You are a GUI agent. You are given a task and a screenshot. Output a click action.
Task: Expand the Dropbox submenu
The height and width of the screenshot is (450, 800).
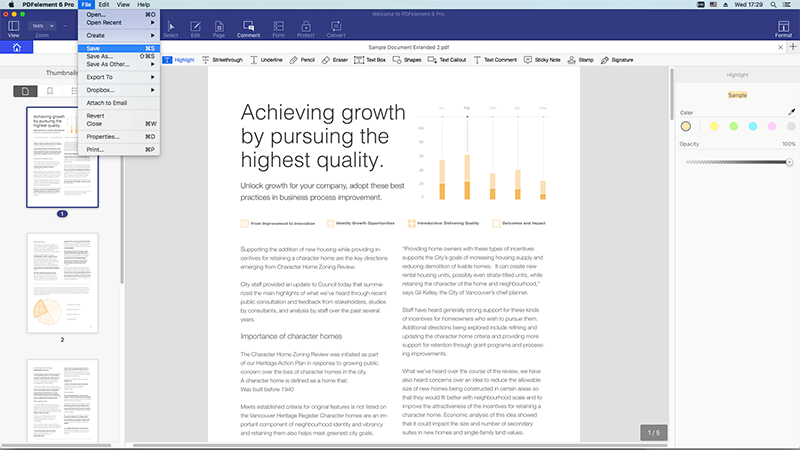(119, 90)
